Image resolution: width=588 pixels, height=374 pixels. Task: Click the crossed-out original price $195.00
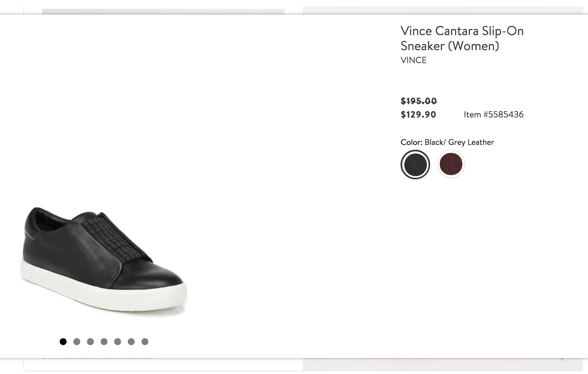419,101
